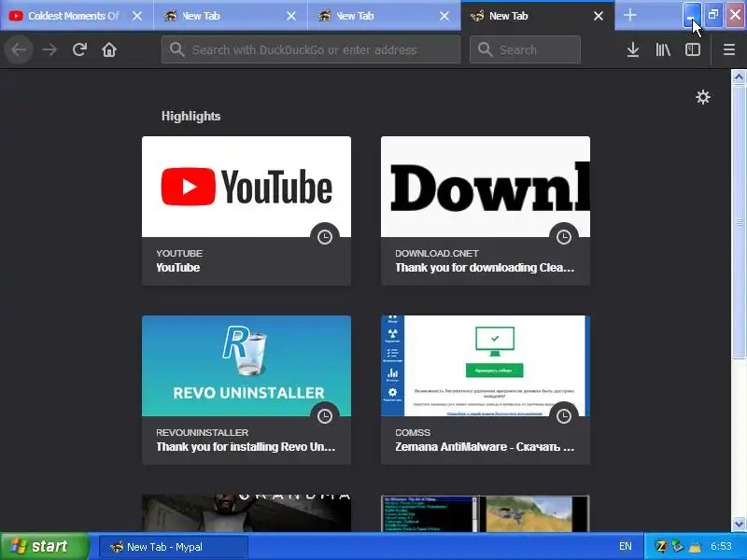Click the Highlights section heading

pos(190,116)
